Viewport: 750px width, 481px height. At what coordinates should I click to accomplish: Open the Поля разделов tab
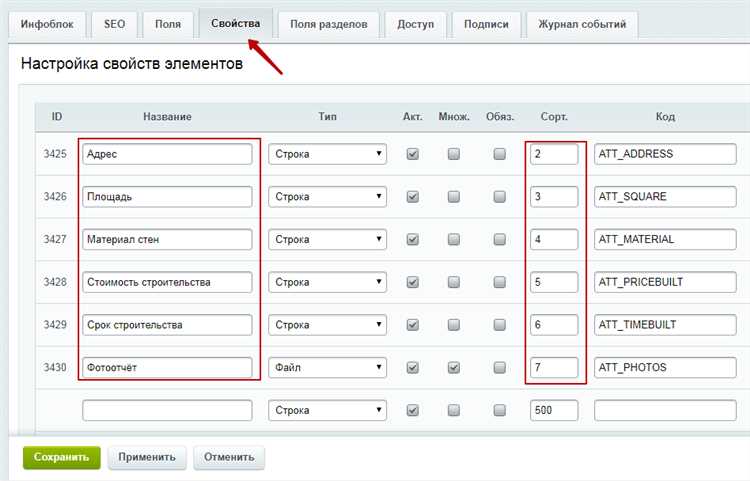pos(329,24)
